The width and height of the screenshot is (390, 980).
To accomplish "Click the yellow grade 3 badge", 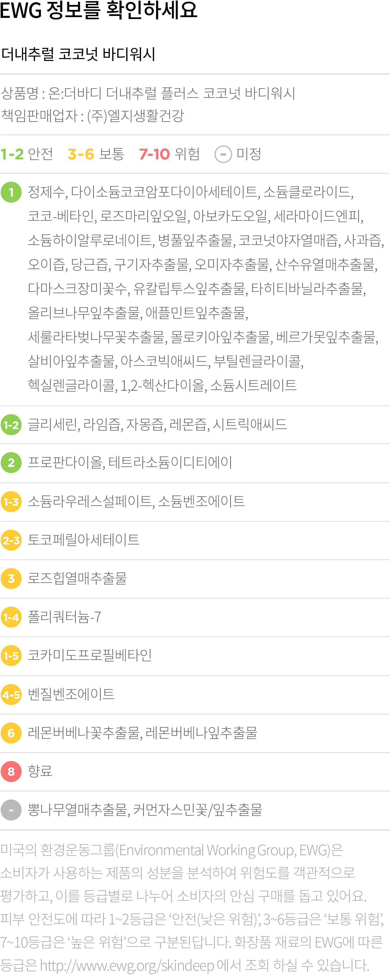I will click(x=11, y=579).
